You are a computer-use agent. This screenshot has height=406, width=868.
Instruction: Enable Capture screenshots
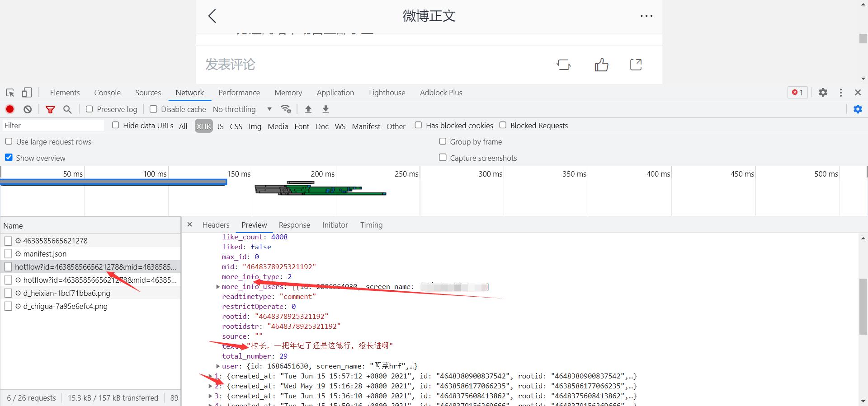(x=443, y=158)
